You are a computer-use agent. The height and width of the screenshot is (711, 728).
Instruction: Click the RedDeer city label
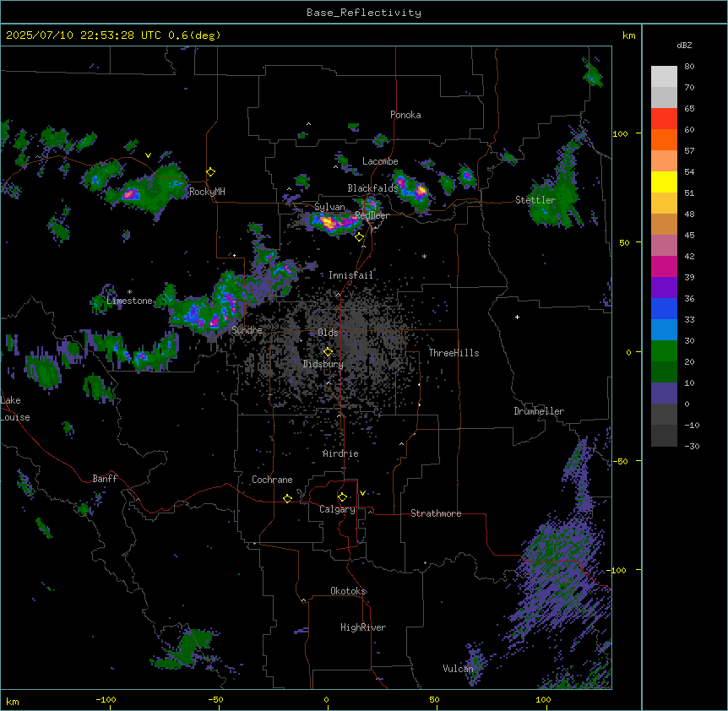coord(372,215)
